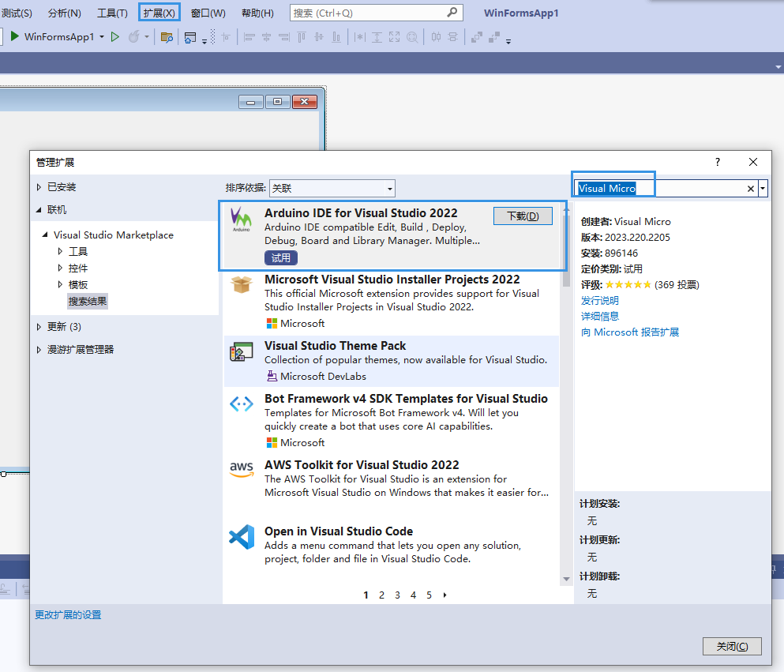Select Open in Visual Studio Code extension
The height and width of the screenshot is (672, 784).
[x=392, y=545]
